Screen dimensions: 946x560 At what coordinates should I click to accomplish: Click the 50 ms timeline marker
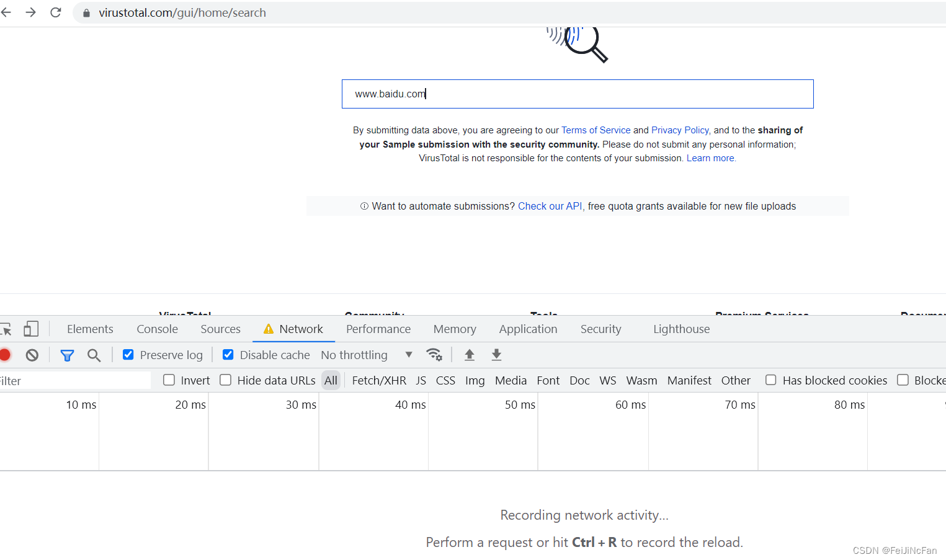pos(520,404)
